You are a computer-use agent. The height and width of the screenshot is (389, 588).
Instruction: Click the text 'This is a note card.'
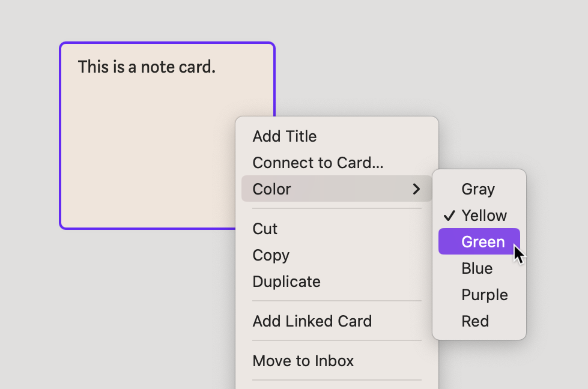(x=147, y=67)
